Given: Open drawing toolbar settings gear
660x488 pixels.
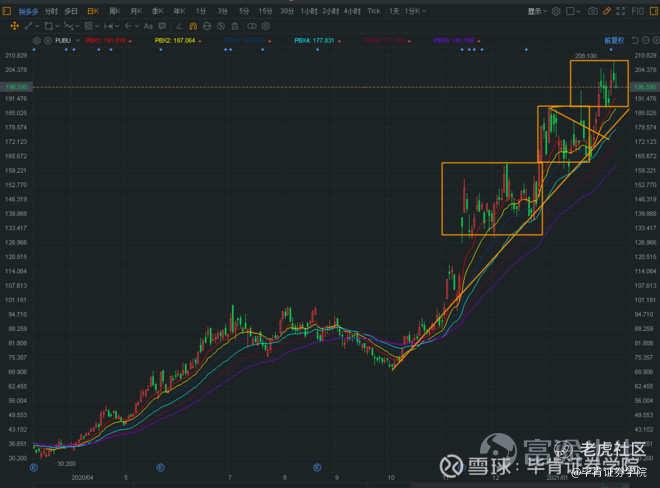Looking at the screenshot, I should (x=266, y=27).
